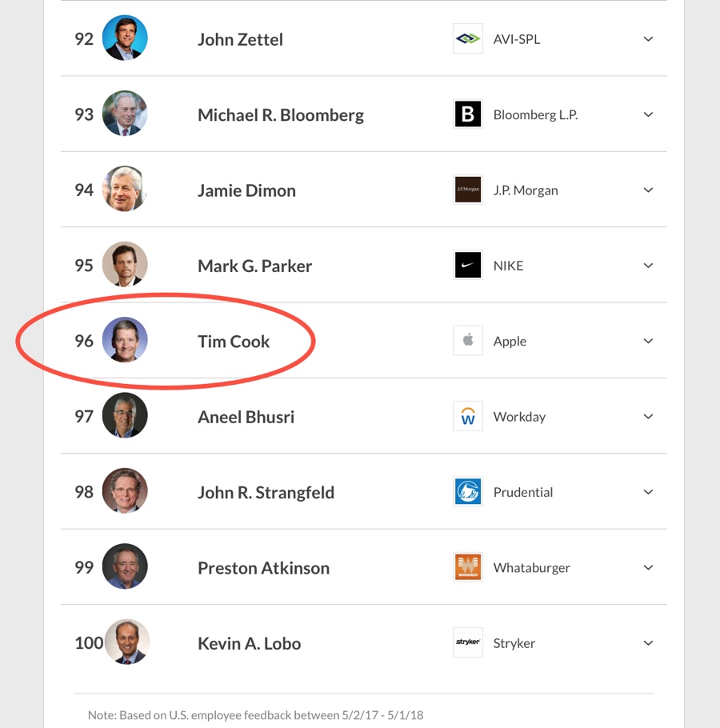Click the Stryker logo icon
Viewport: 720px width, 728px height.
pos(467,642)
